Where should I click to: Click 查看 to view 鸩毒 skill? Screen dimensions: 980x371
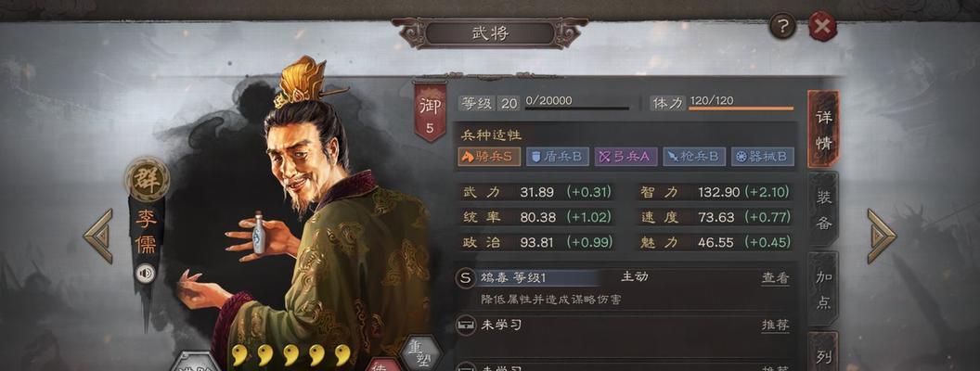[775, 278]
